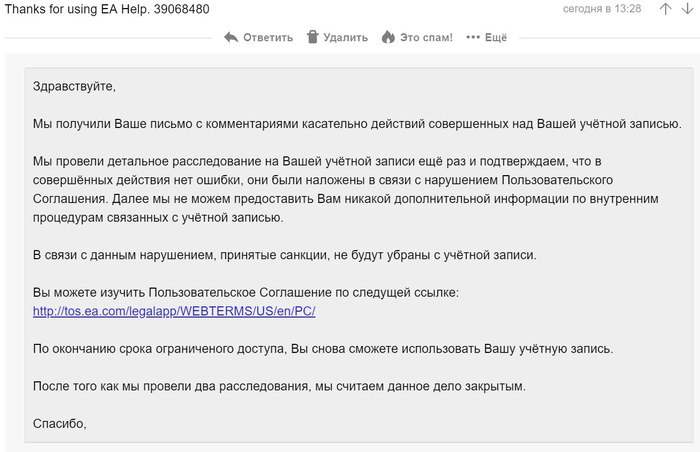Click the paragraph starting Мы провели детальное расследование

[x=345, y=189]
